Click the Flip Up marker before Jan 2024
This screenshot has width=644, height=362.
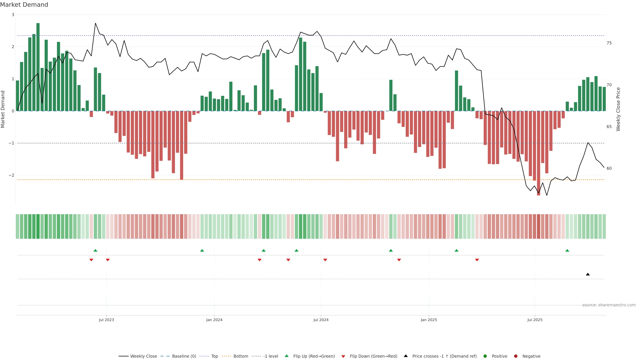point(202,250)
